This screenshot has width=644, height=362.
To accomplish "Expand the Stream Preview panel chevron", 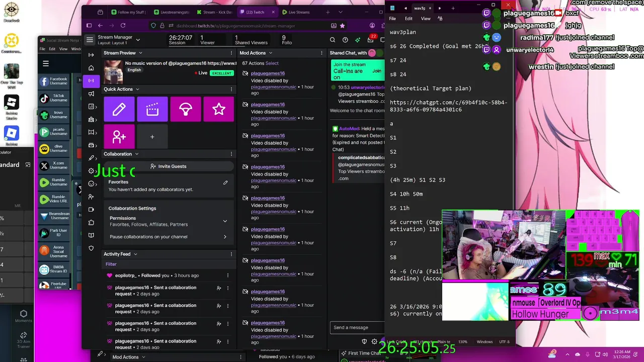I will coord(140,53).
